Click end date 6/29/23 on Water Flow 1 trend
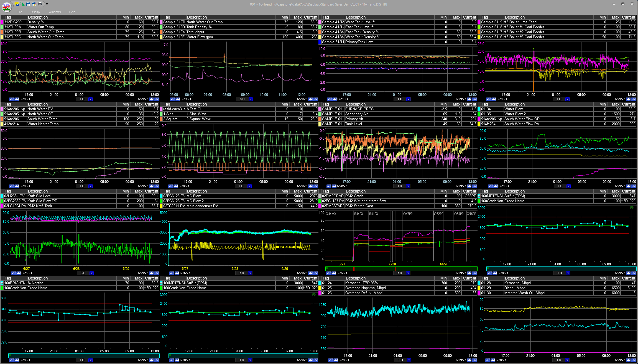This screenshot has width=638, height=364. click(620, 186)
